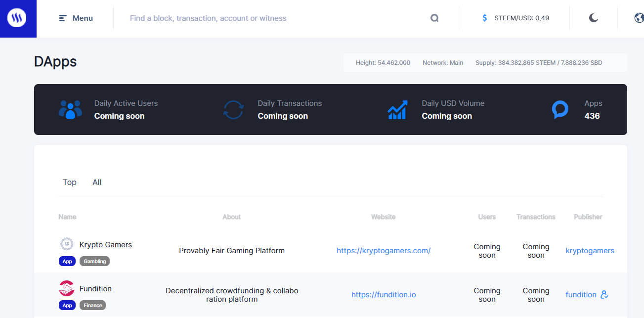Click the Steem logo home icon
Image resolution: width=644 pixels, height=318 pixels.
17,18
